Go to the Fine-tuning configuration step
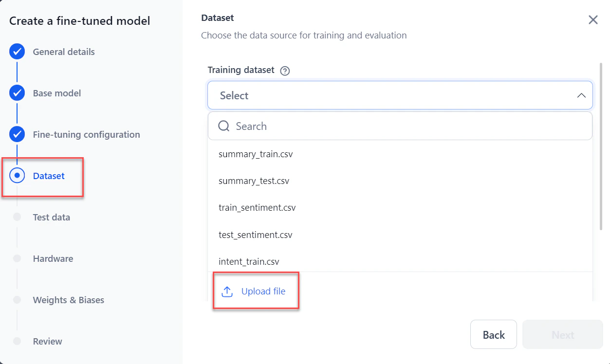610x364 pixels. click(x=86, y=134)
